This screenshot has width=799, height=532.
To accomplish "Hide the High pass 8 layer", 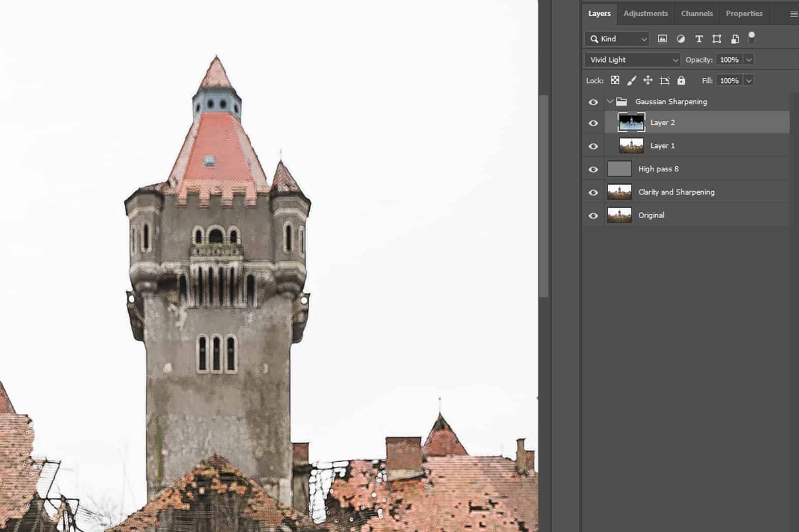I will [593, 169].
